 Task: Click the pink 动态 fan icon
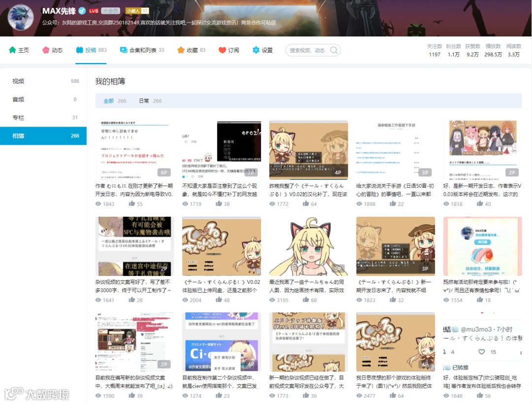pos(46,50)
